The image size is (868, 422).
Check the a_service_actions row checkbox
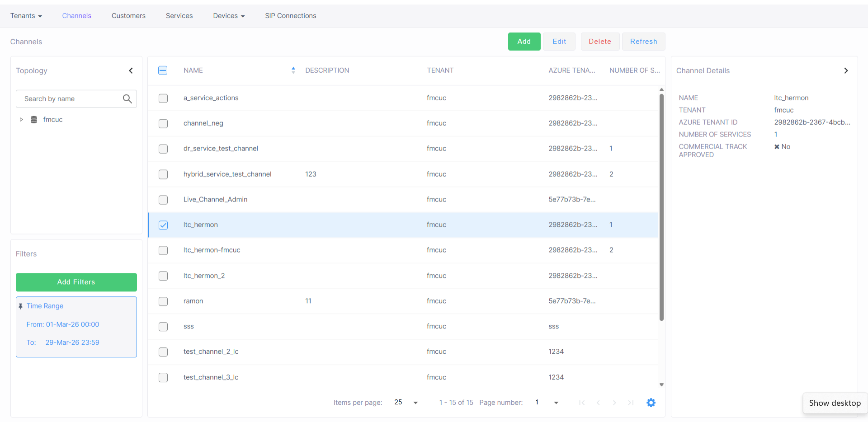[163, 98]
